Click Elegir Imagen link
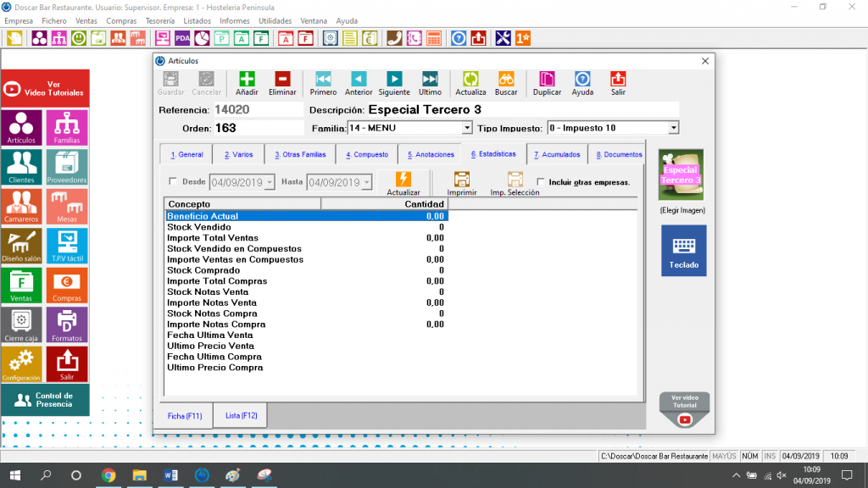Viewport: 868px width, 488px height. (x=682, y=210)
